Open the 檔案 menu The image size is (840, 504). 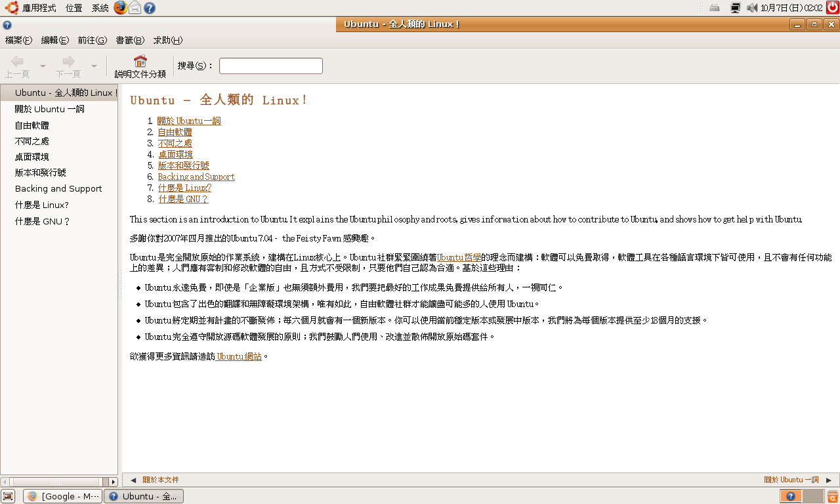coord(18,40)
